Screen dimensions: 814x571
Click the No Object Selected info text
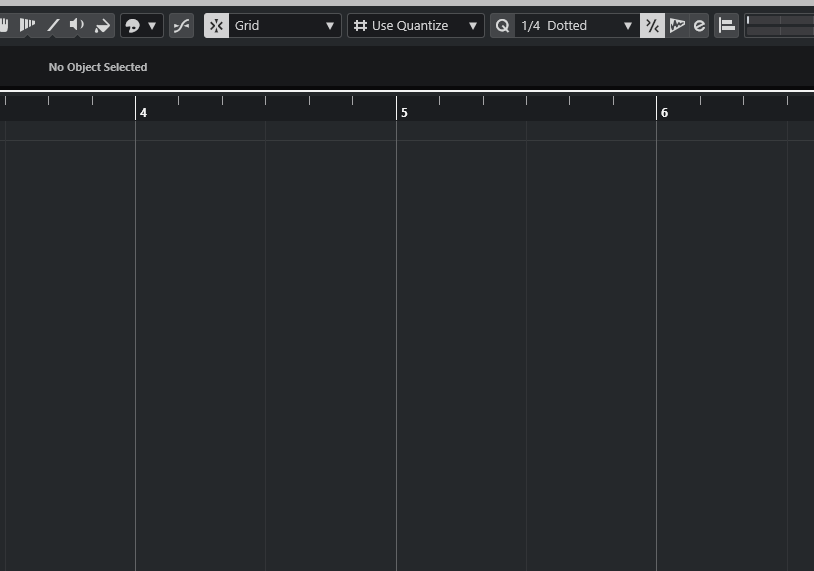(98, 67)
